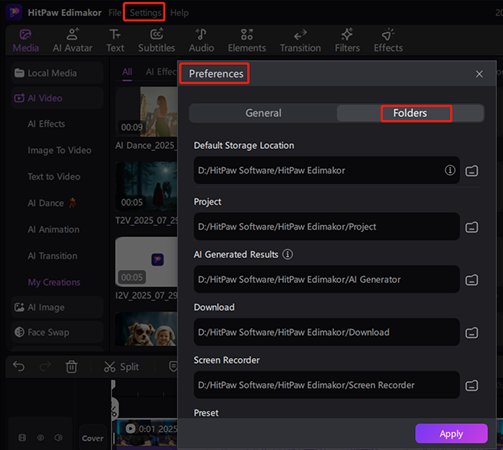Screen dimensions: 503x450
Task: Click the Screen Recorder path field
Action: pos(327,385)
